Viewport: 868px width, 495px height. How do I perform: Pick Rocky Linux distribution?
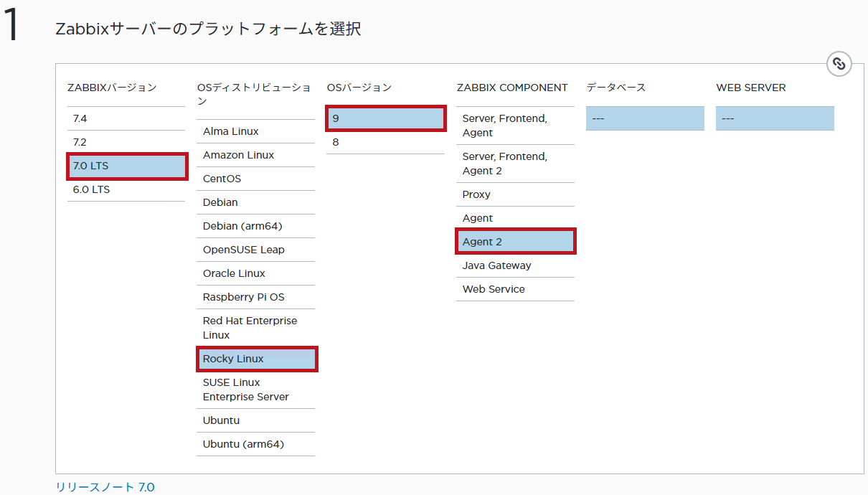click(x=256, y=359)
